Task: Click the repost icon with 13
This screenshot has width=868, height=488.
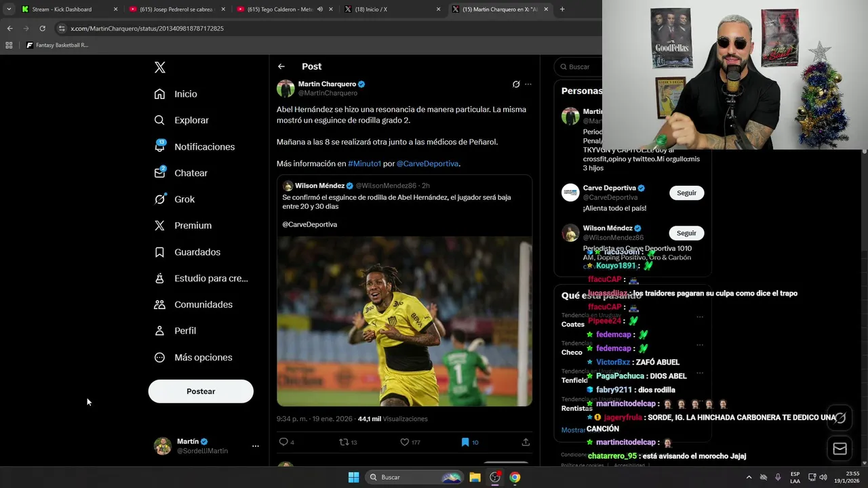Action: tap(344, 442)
